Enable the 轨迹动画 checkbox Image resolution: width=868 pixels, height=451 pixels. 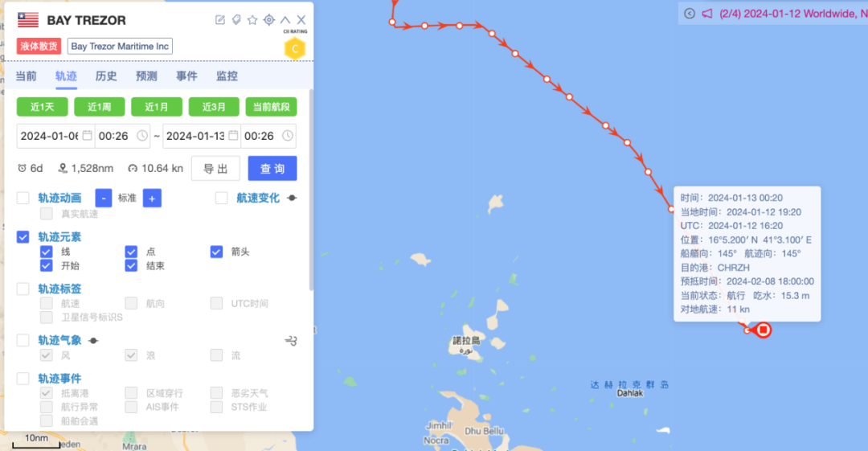point(23,198)
